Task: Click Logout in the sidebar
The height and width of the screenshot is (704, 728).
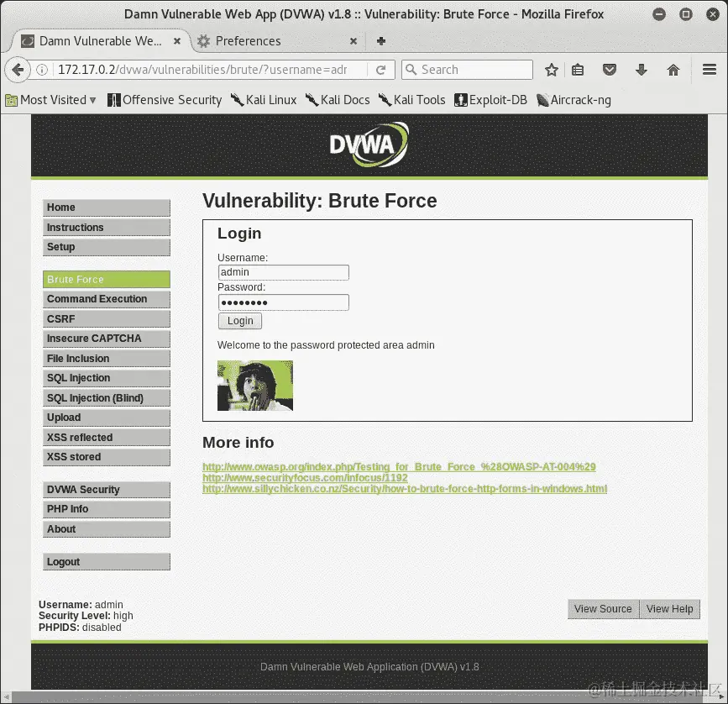Action: tap(107, 562)
